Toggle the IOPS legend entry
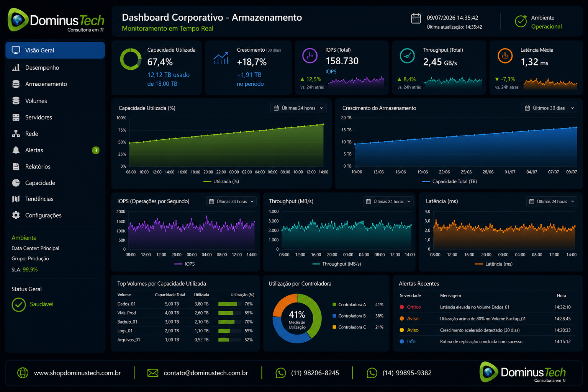The width and height of the screenshot is (588, 392). 184,264
